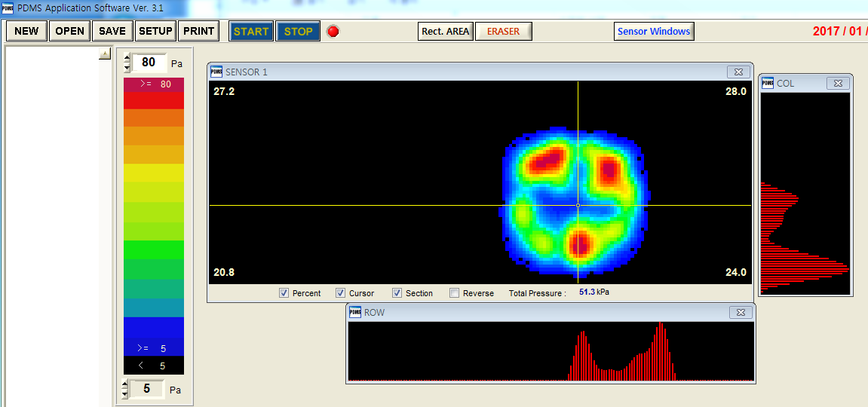Click the PDMS icon in ROW window title
This screenshot has width=868, height=407.
354,312
